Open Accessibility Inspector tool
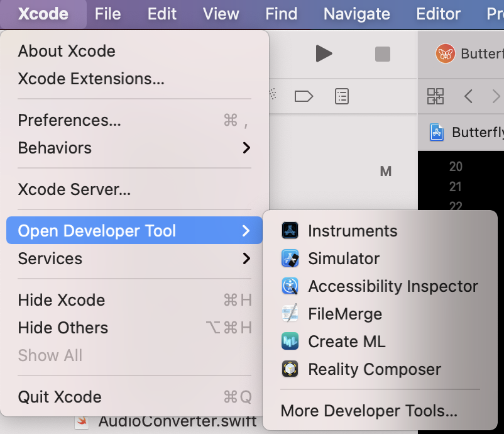504x434 pixels. click(x=380, y=286)
